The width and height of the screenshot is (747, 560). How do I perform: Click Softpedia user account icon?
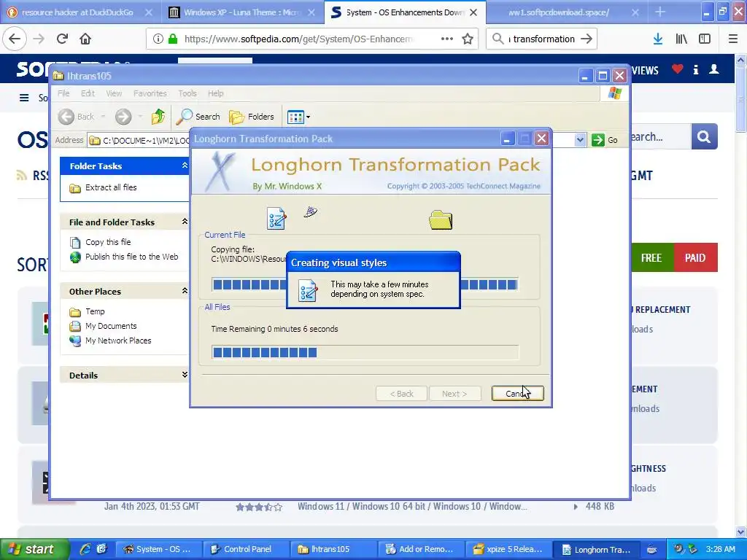(x=714, y=69)
